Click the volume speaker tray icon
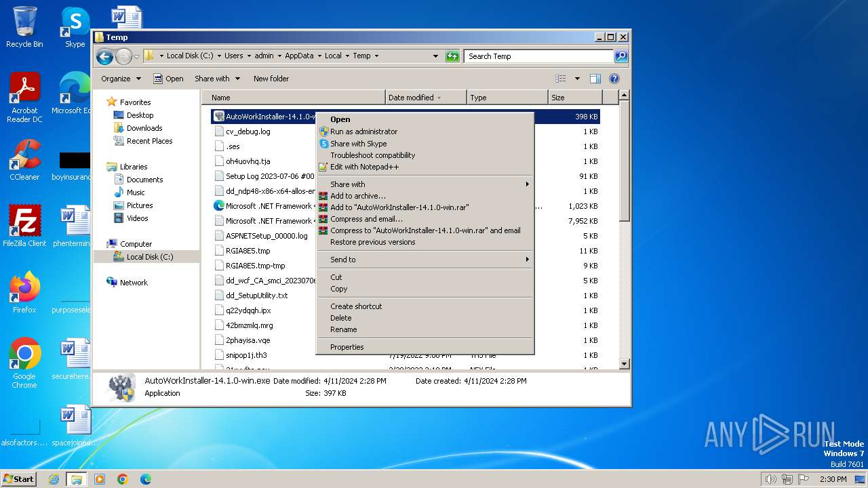 (x=770, y=479)
